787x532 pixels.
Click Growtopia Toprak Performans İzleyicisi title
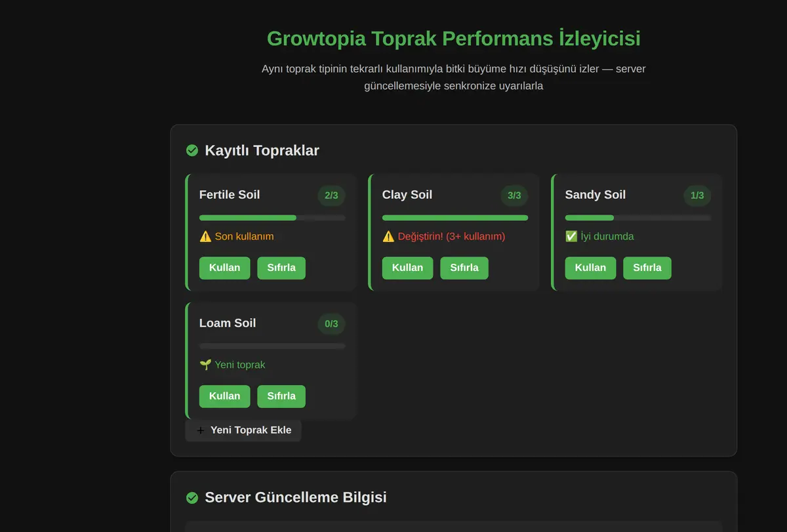[x=454, y=39]
